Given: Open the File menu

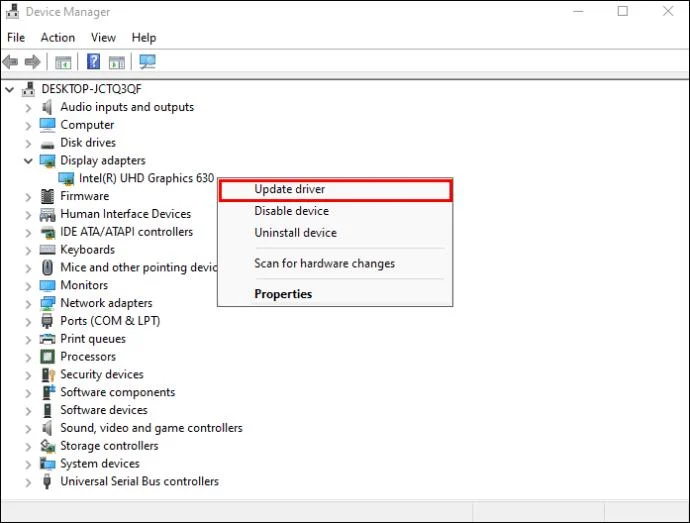Looking at the screenshot, I should point(16,38).
